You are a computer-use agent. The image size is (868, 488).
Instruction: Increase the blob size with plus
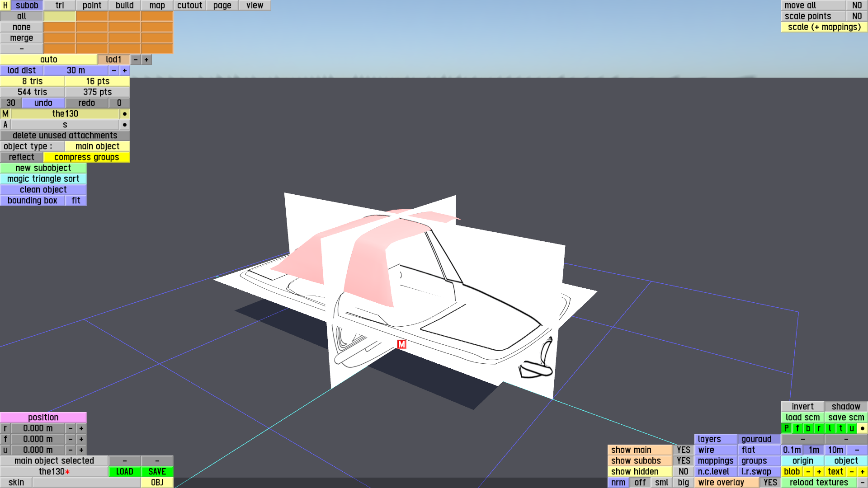(819, 472)
